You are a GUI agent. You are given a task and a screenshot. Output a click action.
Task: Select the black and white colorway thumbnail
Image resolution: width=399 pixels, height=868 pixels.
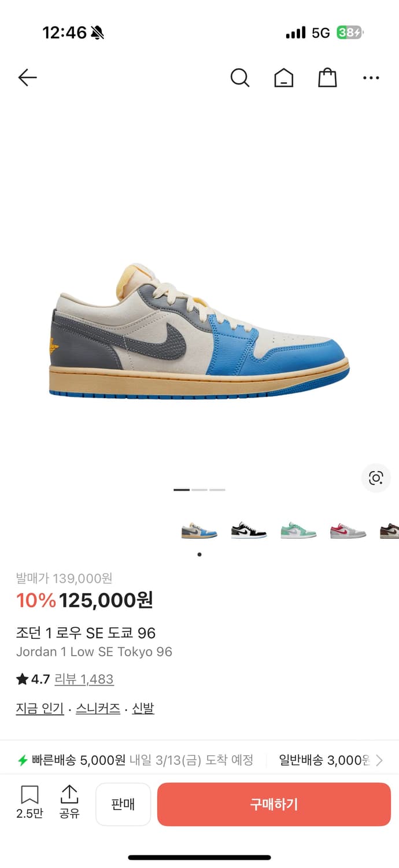pos(249,531)
